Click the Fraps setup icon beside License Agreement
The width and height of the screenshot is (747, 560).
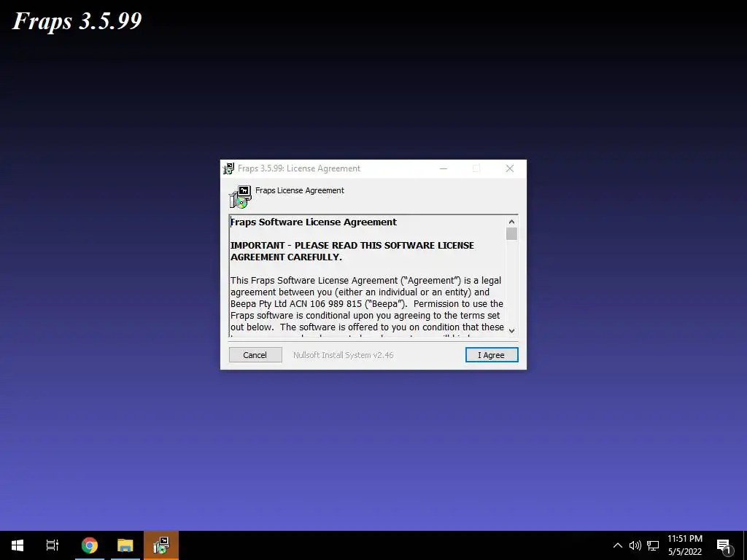click(241, 197)
